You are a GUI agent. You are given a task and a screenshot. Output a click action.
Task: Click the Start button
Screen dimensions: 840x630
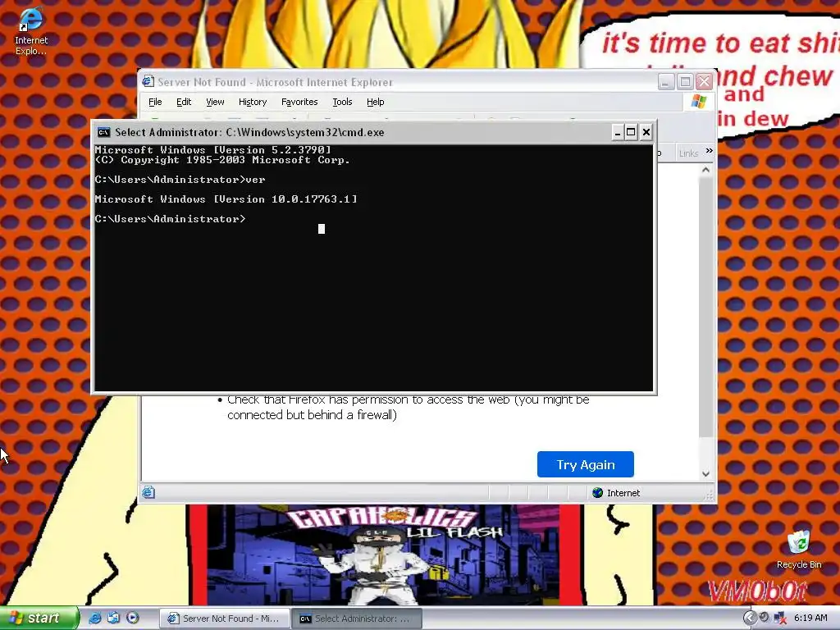point(39,618)
